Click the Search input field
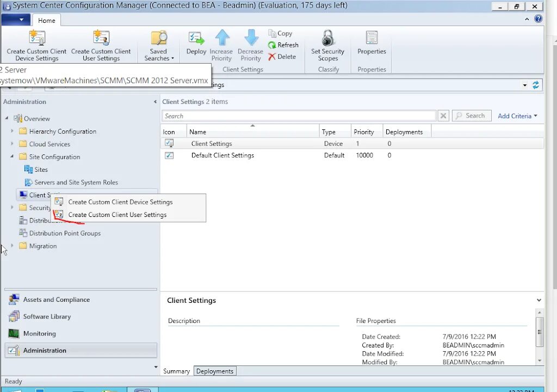The height and width of the screenshot is (392, 557). 299,116
